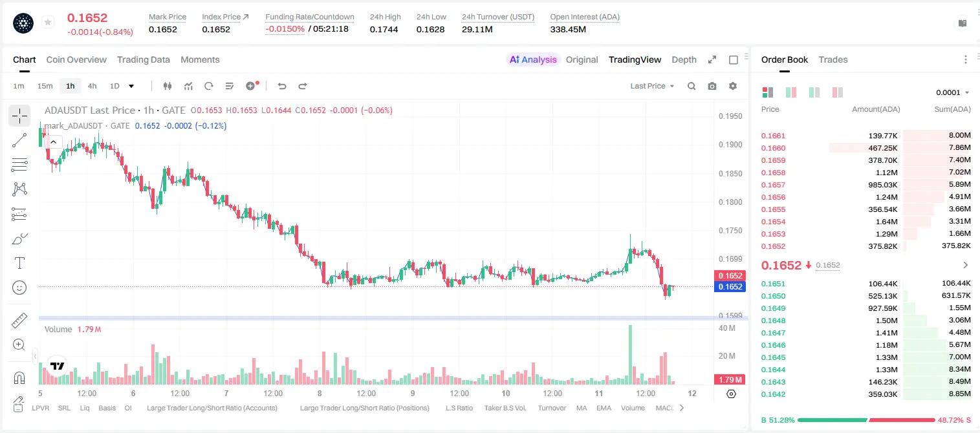Open the Coin Overview tab

click(76, 59)
